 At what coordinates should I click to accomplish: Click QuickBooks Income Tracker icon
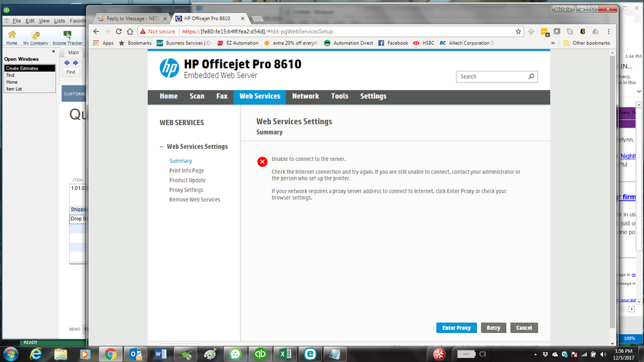[67, 38]
